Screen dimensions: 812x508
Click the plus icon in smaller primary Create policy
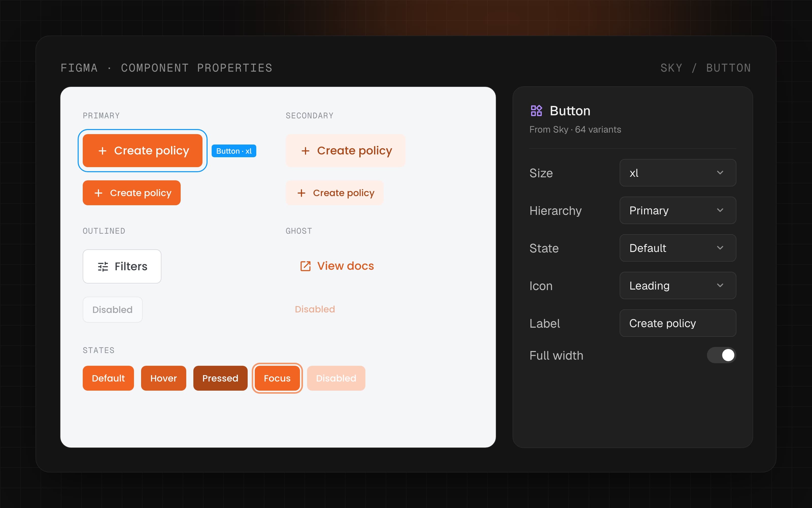98,193
